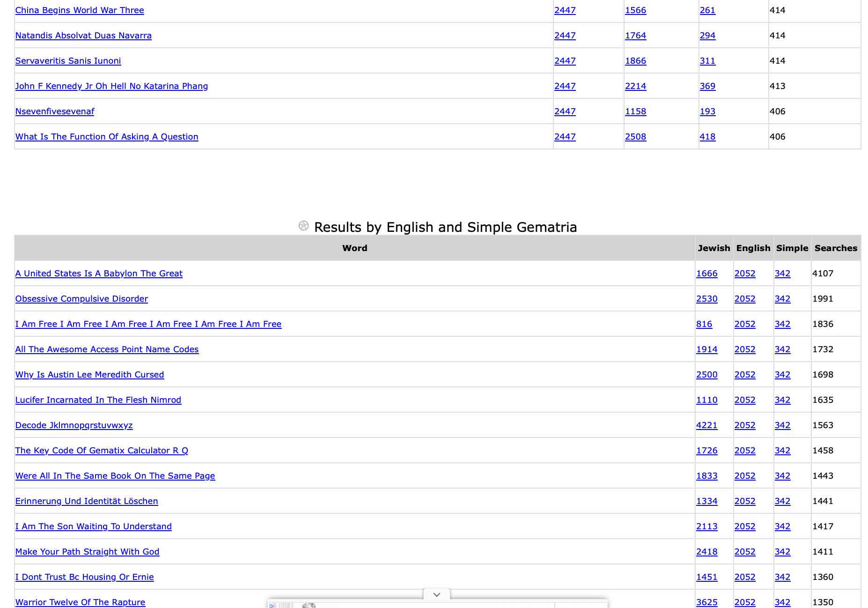Screen dimensions: 868x608
Task: Open 'I Dont Trust Bc Housing Or Ernie'
Action: (85, 577)
